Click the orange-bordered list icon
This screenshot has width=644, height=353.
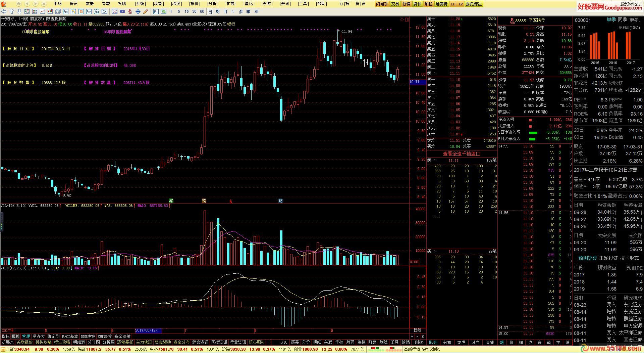click(81, 11)
